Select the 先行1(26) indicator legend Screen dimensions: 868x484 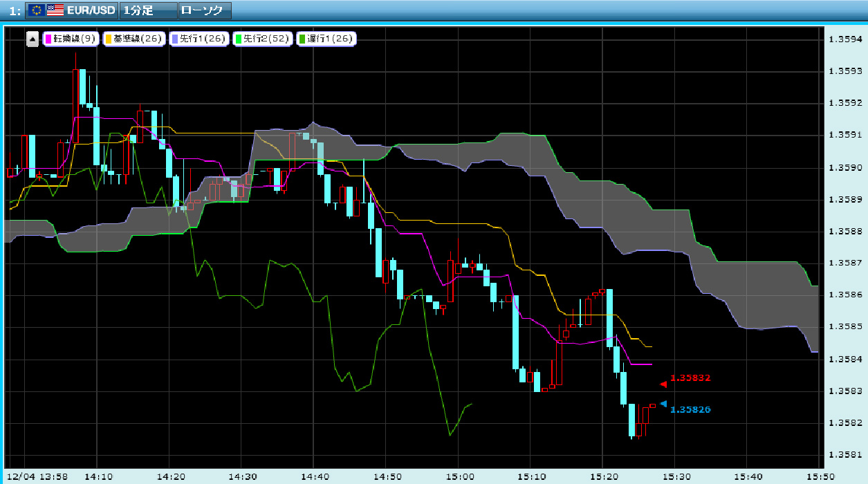point(198,39)
